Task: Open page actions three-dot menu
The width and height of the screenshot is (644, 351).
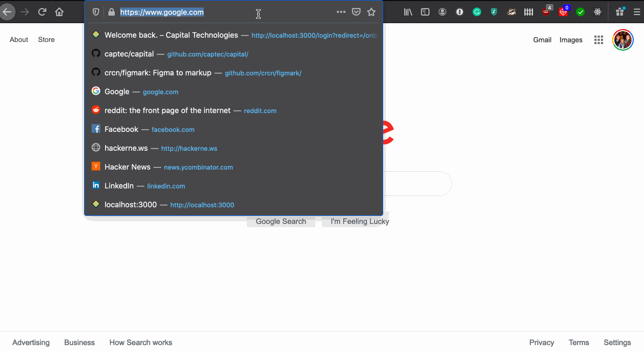Action: tap(341, 12)
